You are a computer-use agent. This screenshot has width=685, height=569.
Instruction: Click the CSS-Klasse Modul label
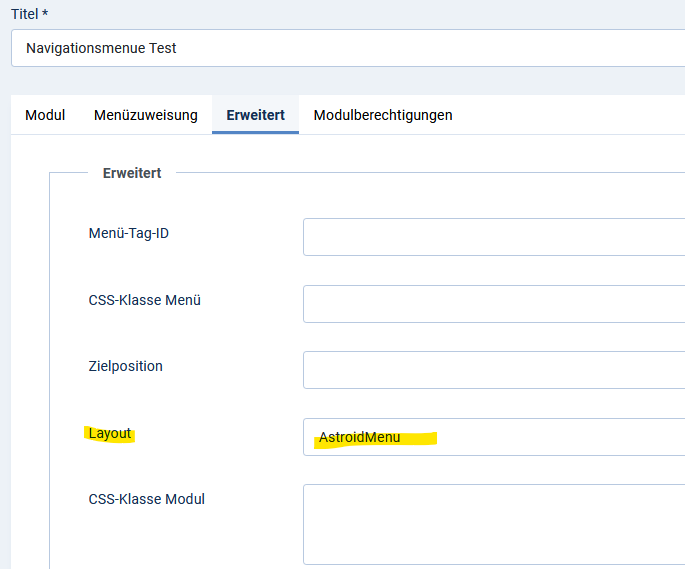[x=147, y=499]
